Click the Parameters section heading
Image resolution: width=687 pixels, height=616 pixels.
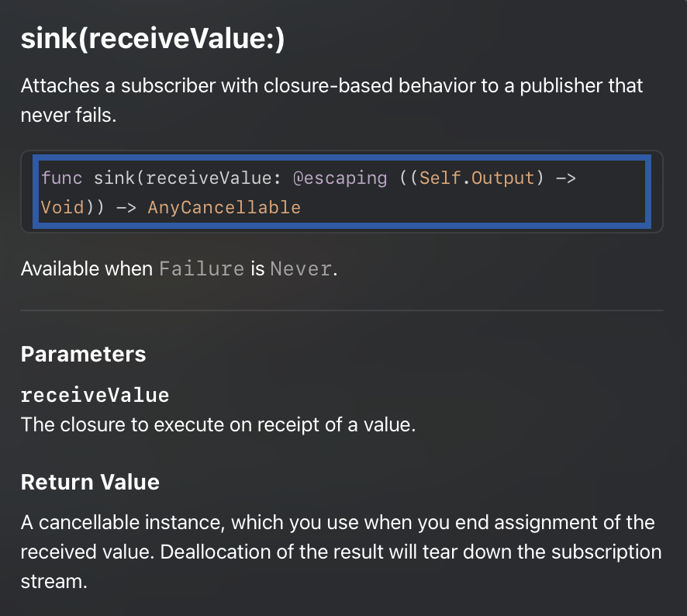(x=83, y=355)
